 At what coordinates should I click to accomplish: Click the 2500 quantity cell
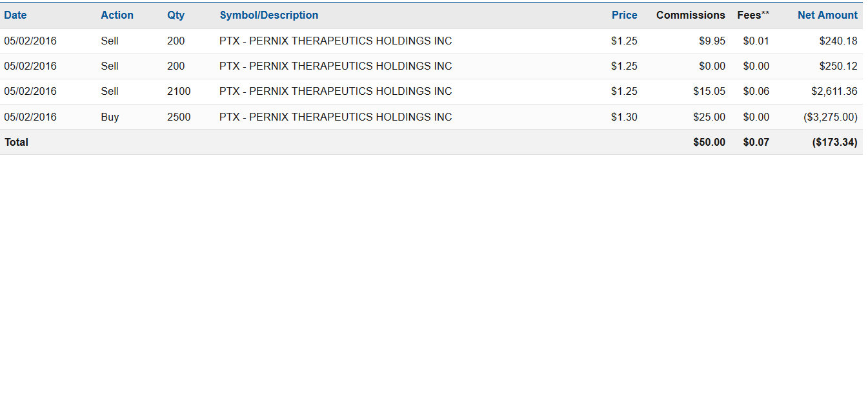click(179, 117)
